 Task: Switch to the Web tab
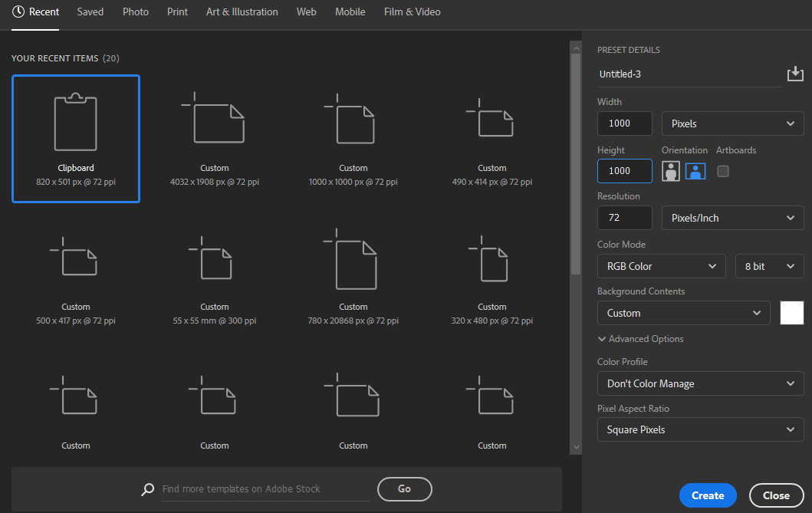(x=306, y=12)
